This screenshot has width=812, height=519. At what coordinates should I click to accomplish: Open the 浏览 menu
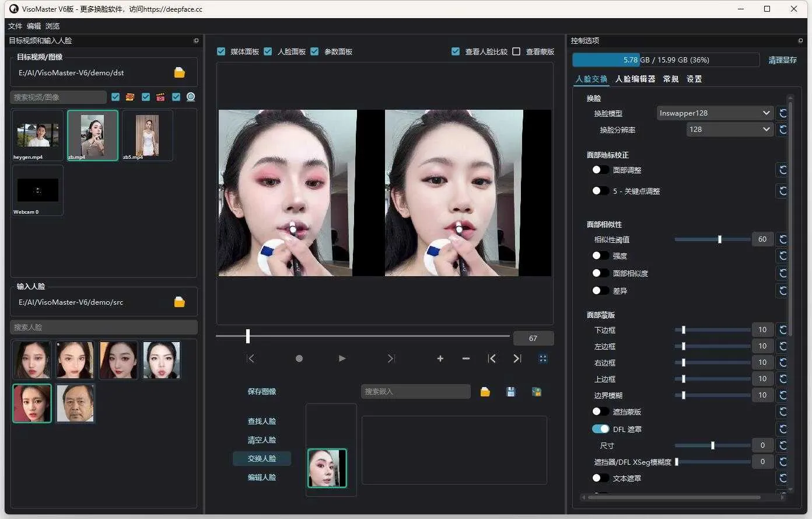52,26
